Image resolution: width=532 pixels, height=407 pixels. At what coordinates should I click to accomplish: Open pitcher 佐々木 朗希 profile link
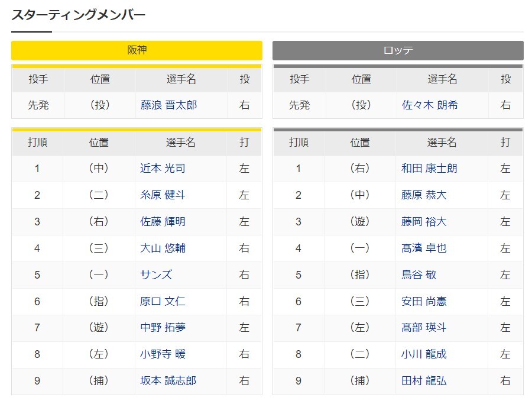point(430,105)
